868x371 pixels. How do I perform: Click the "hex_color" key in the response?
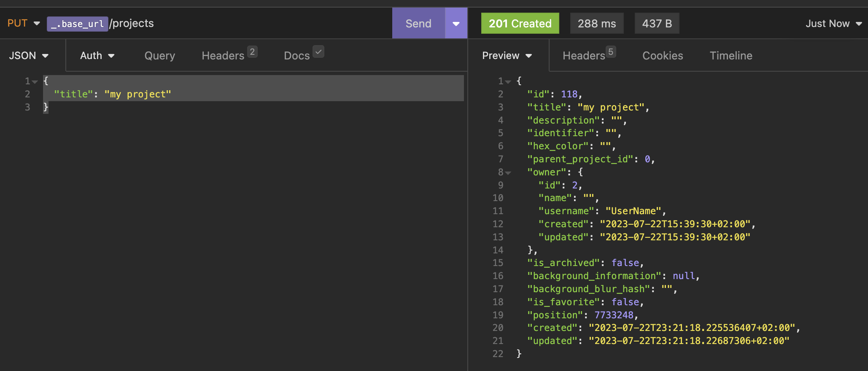[558, 146]
